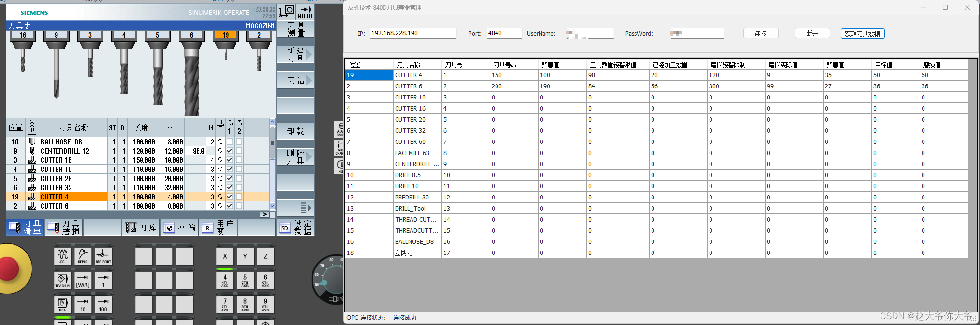
Task: Switch to the 零偏 tab
Action: (180, 227)
